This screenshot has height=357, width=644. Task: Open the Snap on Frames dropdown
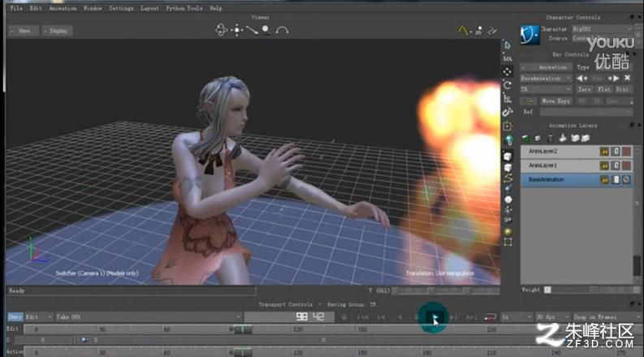click(x=606, y=316)
